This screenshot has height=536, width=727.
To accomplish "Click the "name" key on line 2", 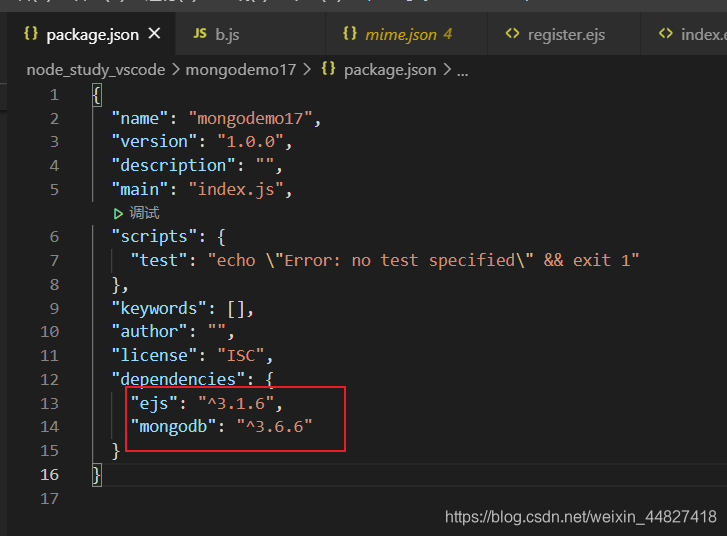I will coord(140,118).
